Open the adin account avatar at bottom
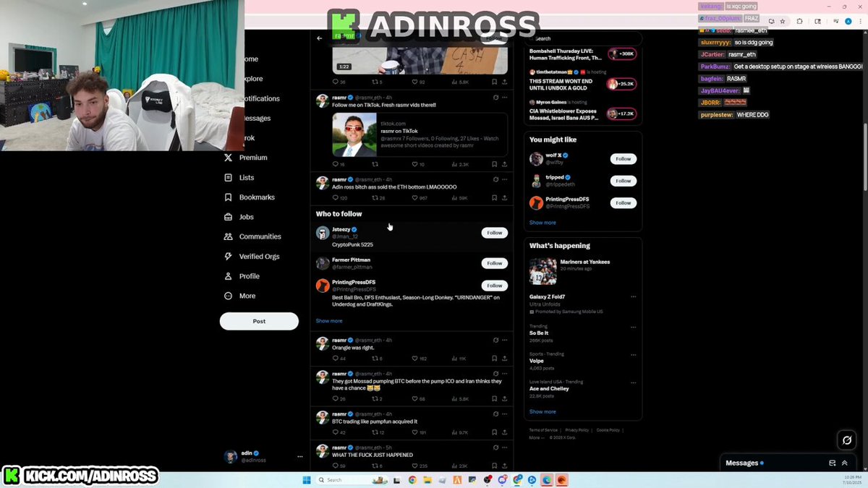868x488 pixels. (x=231, y=457)
